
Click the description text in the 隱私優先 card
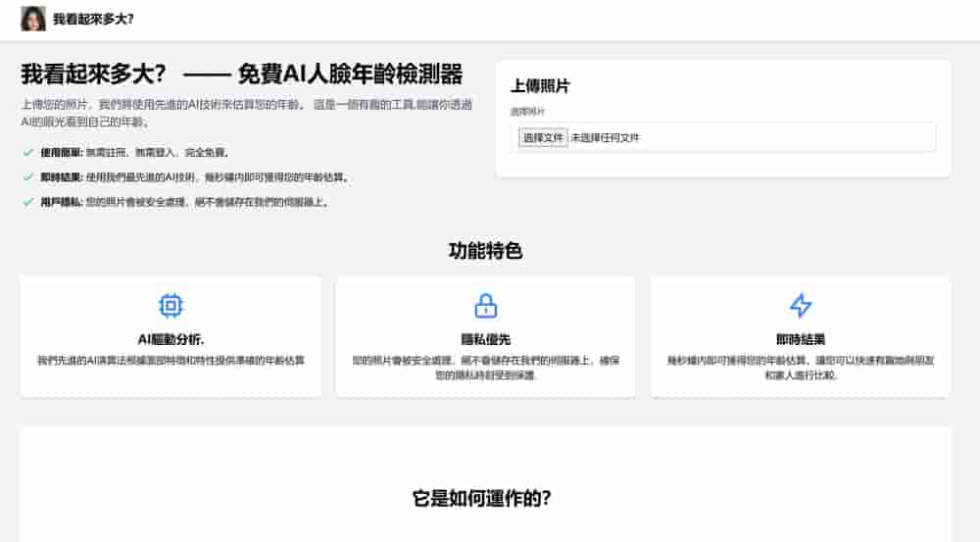click(x=486, y=368)
